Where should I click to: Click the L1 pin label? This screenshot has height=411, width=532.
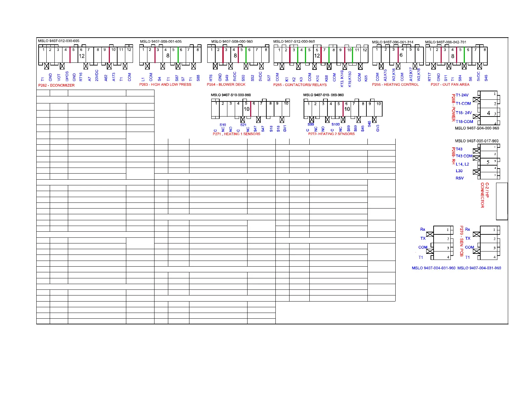point(143,79)
